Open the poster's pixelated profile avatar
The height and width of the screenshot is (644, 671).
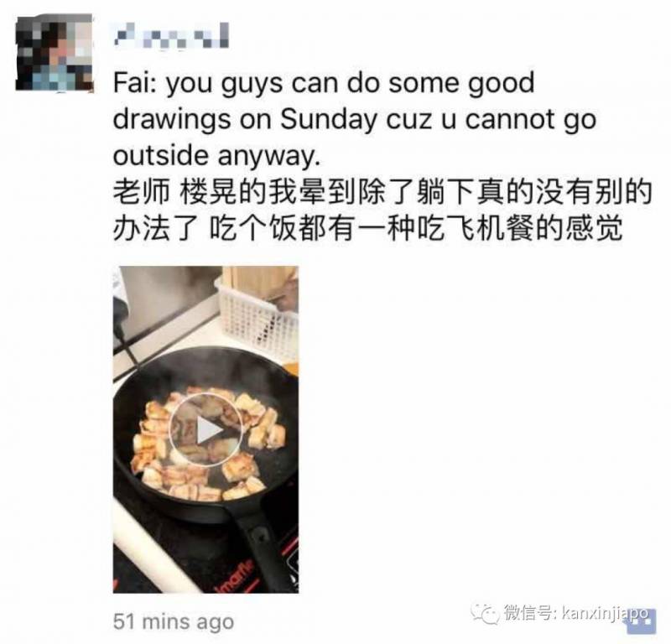click(x=55, y=52)
